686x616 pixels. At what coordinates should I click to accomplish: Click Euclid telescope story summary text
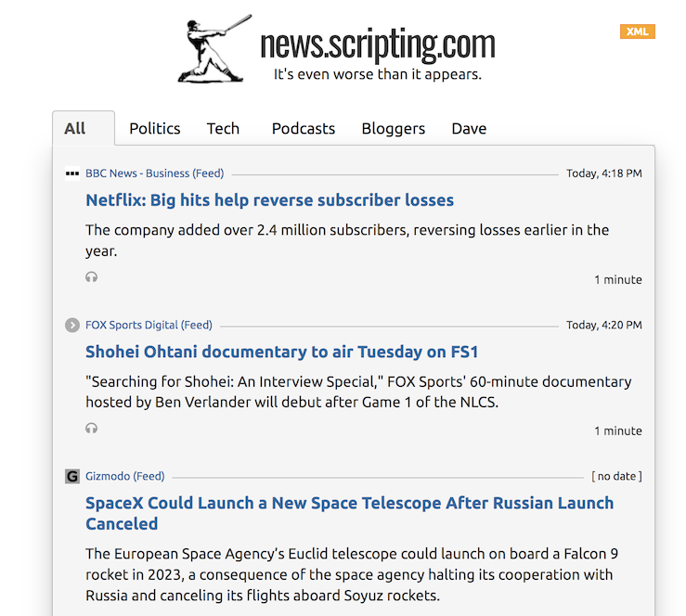click(352, 574)
